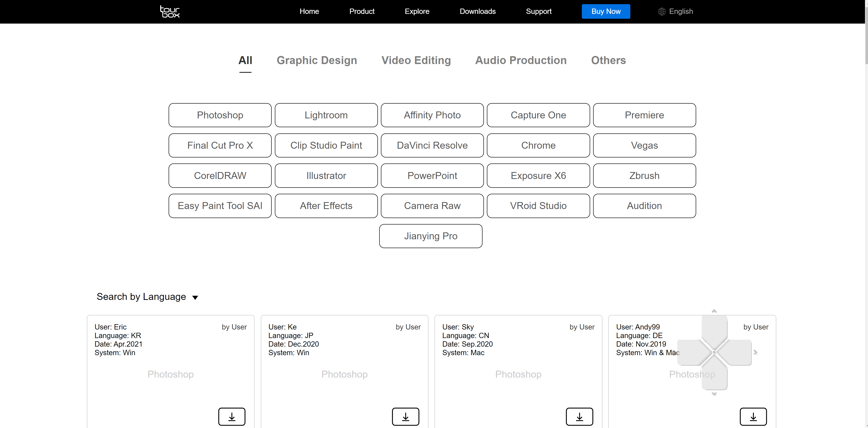Select the All category tab
Screen dimensions: 868x428
point(245,60)
